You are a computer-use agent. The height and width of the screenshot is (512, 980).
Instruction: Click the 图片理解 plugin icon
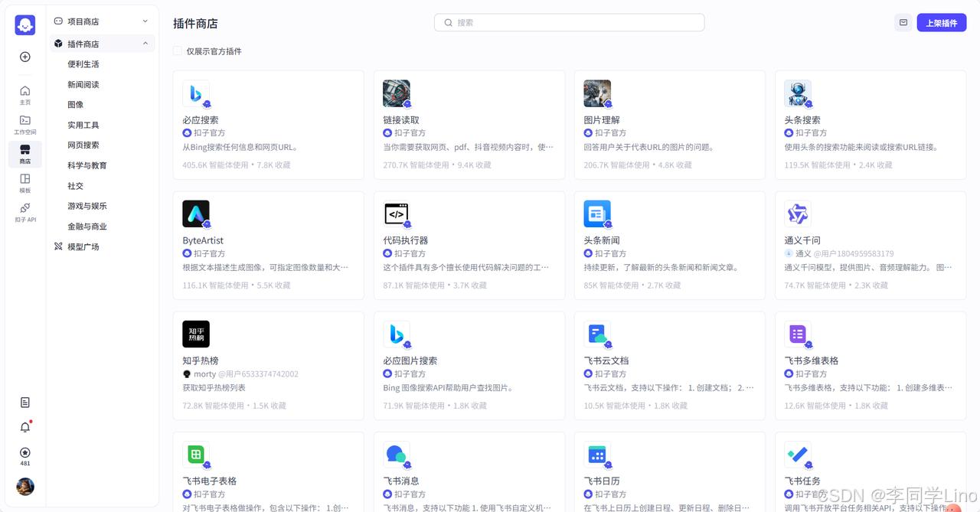click(597, 94)
